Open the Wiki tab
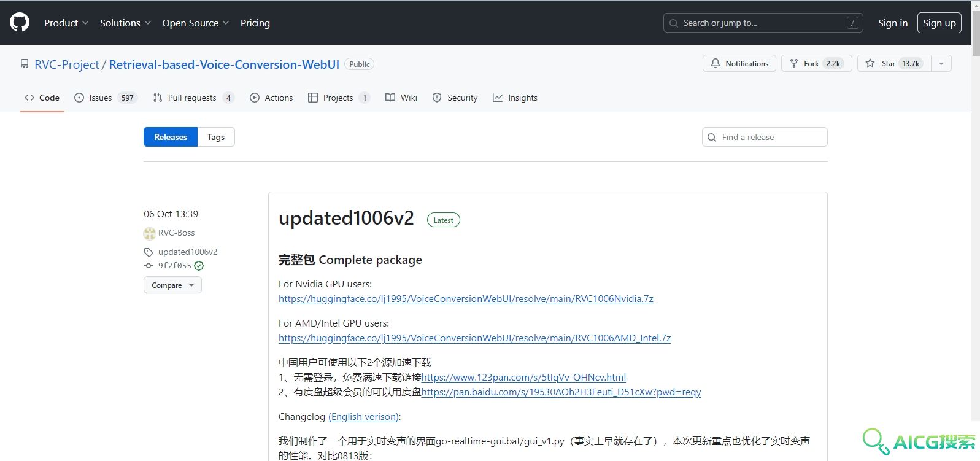Image resolution: width=980 pixels, height=461 pixels. click(401, 98)
